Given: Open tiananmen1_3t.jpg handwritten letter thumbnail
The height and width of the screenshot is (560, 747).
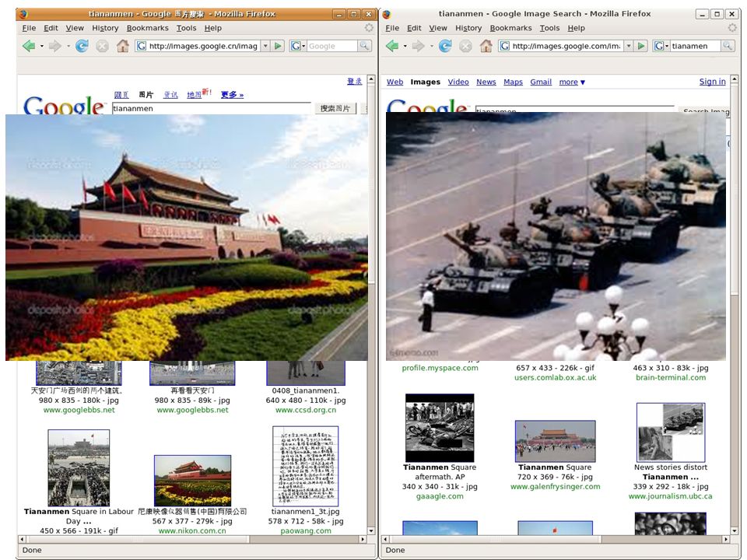Looking at the screenshot, I should (x=305, y=466).
